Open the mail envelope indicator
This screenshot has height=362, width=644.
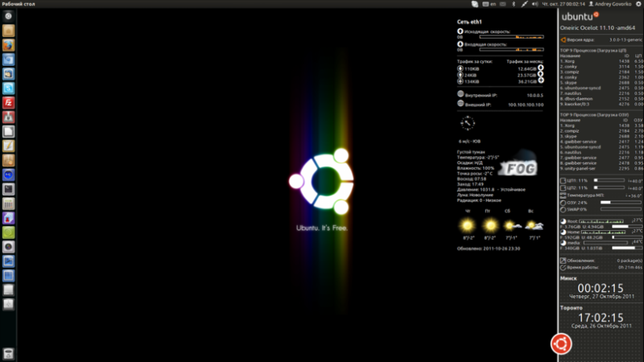tap(503, 4)
